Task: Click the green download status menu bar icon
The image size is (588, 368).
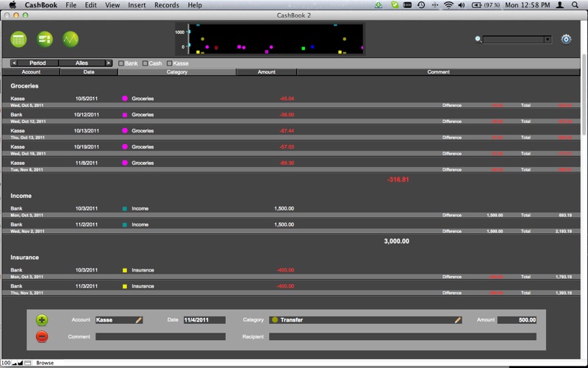Action: (x=379, y=5)
